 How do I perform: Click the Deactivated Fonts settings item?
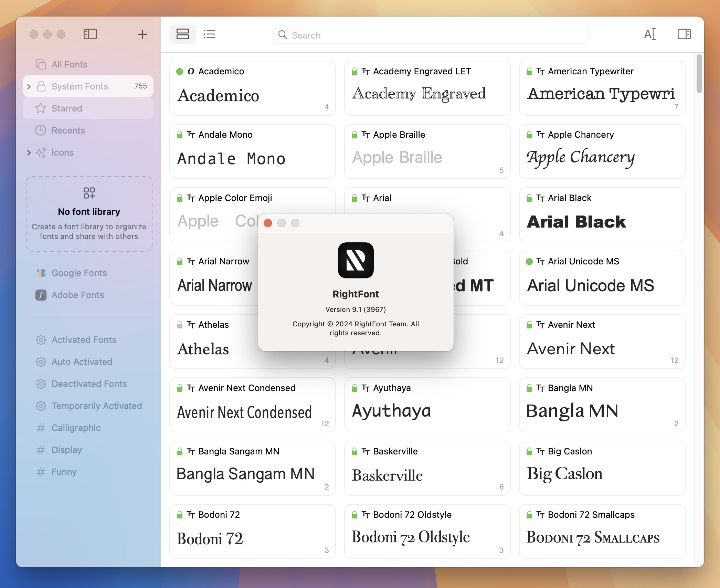click(x=89, y=383)
